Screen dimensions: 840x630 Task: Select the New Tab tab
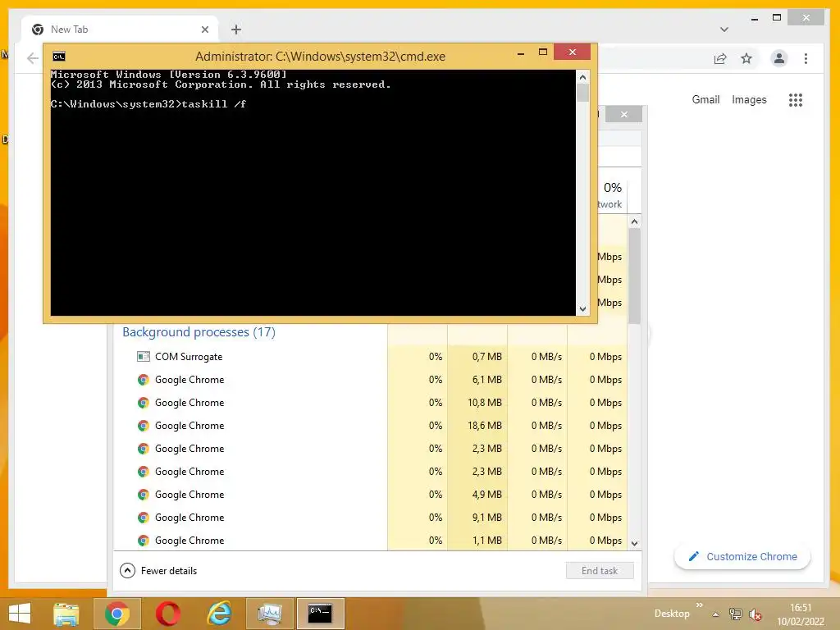click(120, 30)
